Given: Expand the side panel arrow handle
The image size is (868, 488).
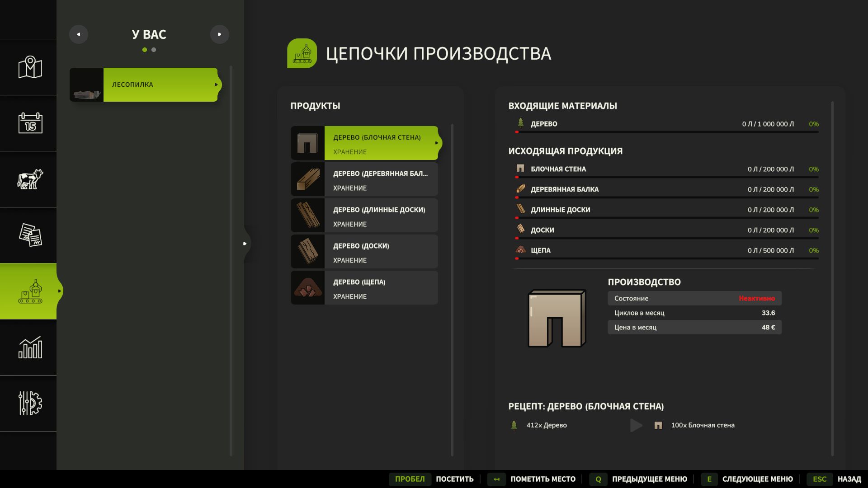Looking at the screenshot, I should pos(245,244).
